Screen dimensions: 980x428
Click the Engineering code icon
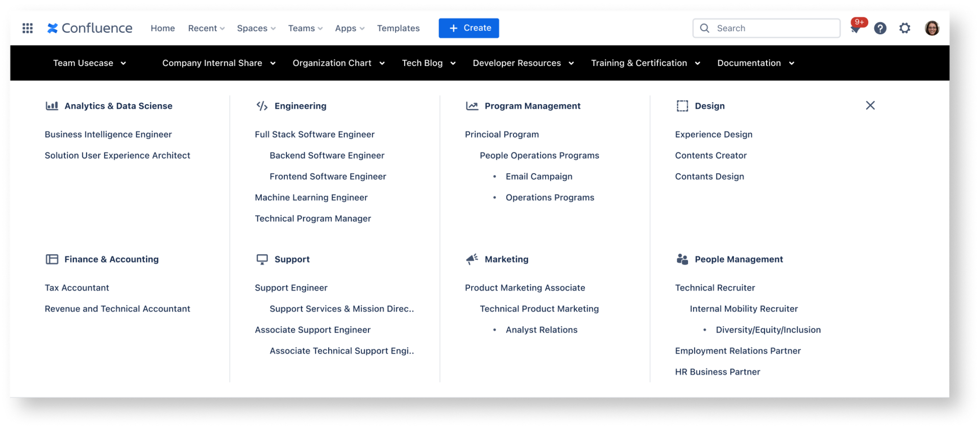262,106
